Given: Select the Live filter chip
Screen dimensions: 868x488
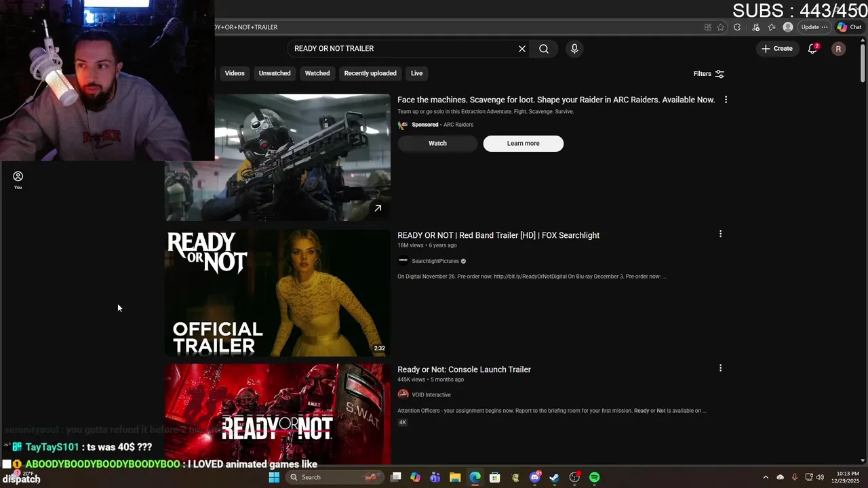Looking at the screenshot, I should click(x=416, y=73).
